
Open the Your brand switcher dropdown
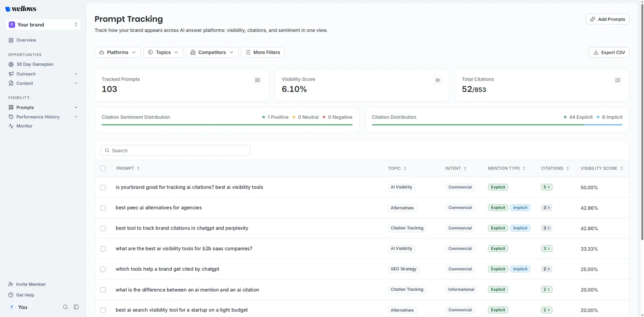tap(43, 25)
